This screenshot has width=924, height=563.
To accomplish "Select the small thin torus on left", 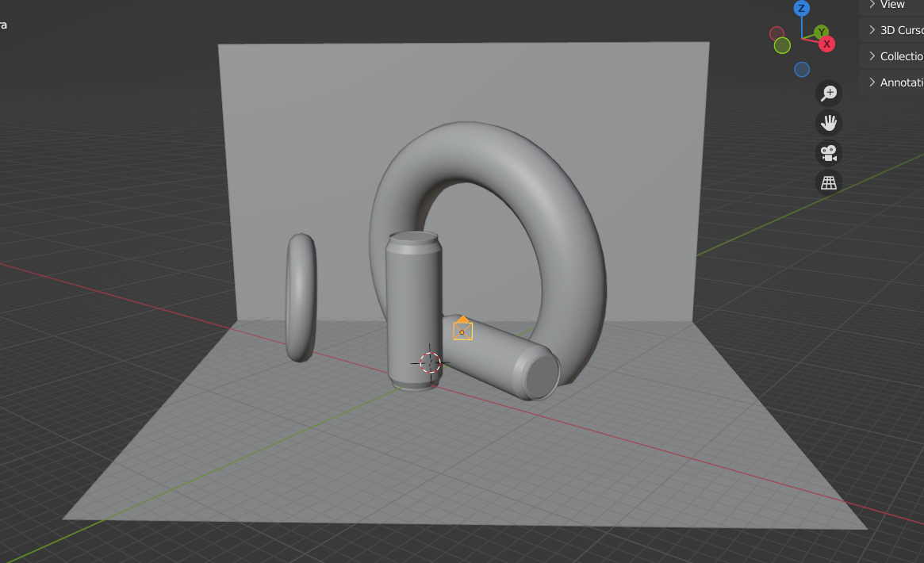I will click(301, 297).
